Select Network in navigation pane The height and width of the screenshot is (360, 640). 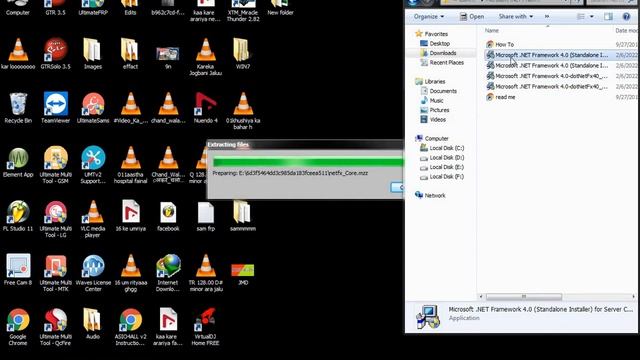[430, 196]
